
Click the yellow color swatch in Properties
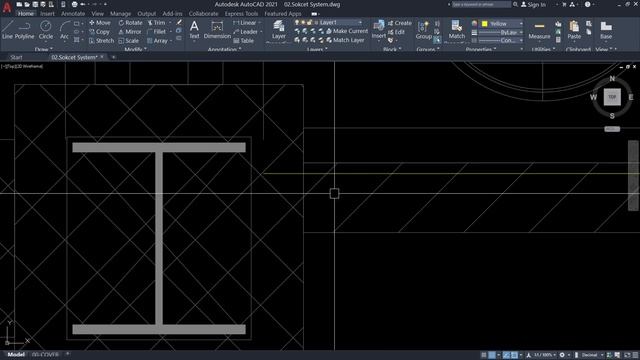click(484, 24)
